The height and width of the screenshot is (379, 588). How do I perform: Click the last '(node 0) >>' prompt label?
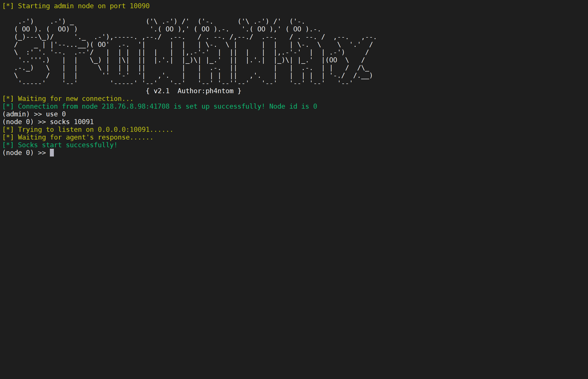click(x=24, y=153)
